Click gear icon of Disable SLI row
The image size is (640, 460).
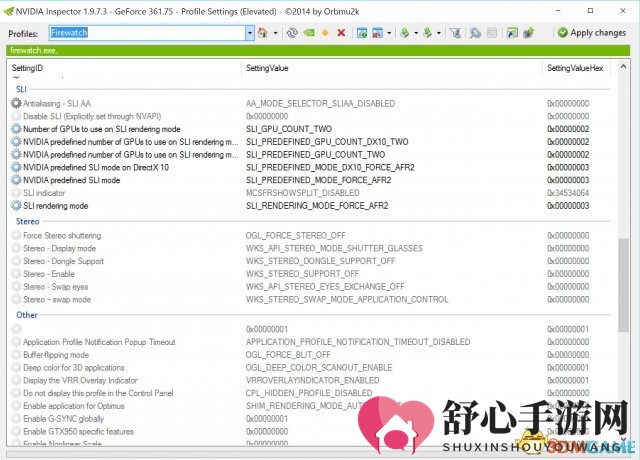coord(16,116)
